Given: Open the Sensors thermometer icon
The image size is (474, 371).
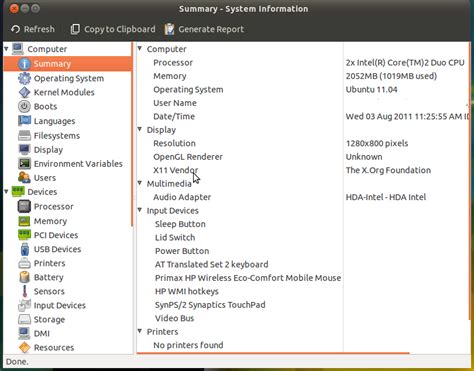Looking at the screenshot, I should [x=24, y=291].
